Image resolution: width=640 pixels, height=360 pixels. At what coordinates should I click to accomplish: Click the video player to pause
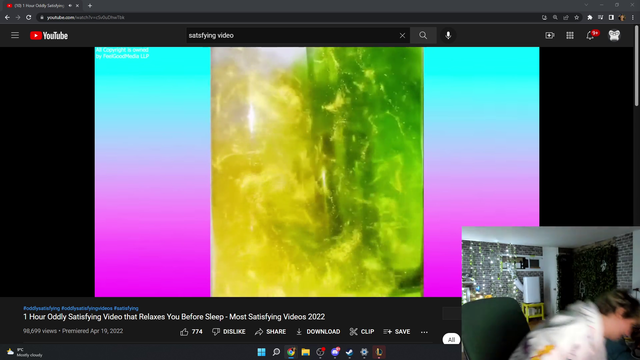pos(317,171)
